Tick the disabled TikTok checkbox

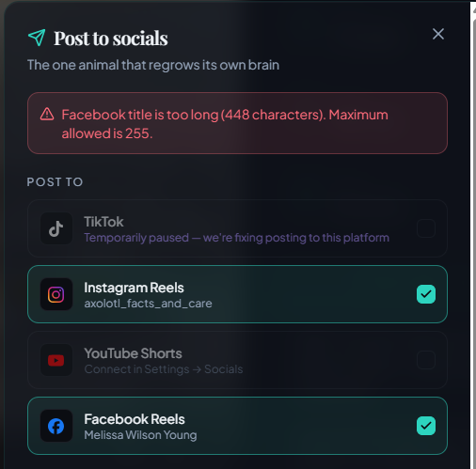(426, 228)
